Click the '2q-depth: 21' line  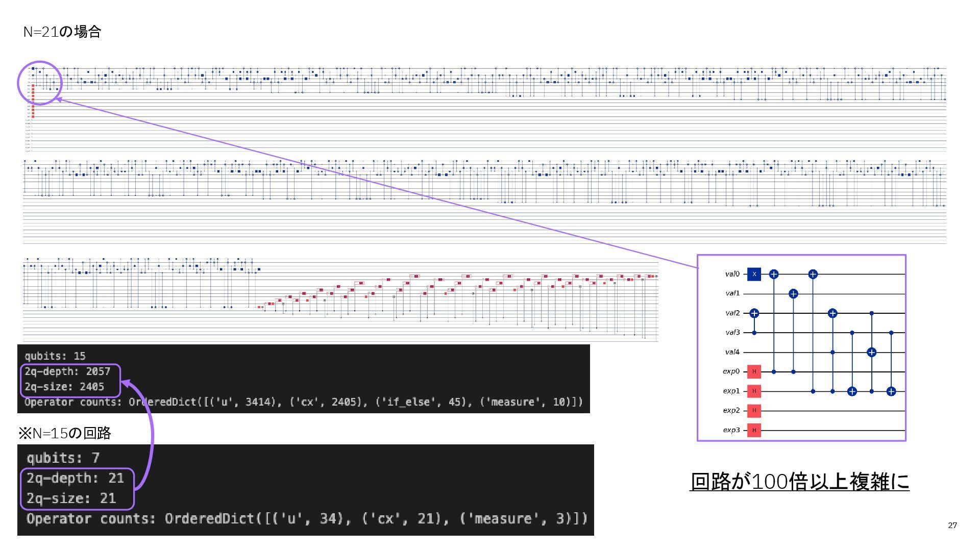coord(75,478)
